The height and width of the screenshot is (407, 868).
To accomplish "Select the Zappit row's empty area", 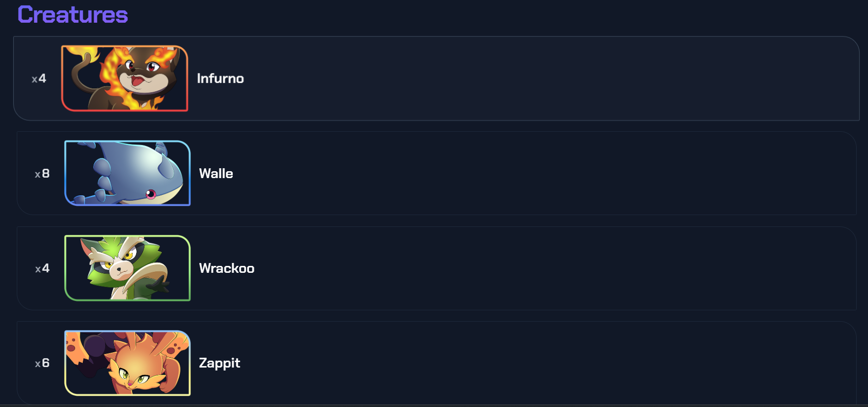I will pos(493,363).
